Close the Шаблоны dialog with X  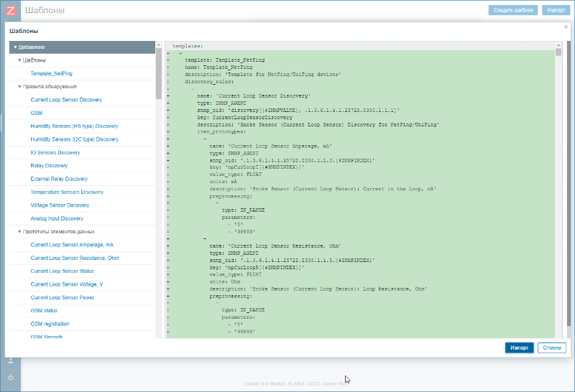tap(566, 27)
